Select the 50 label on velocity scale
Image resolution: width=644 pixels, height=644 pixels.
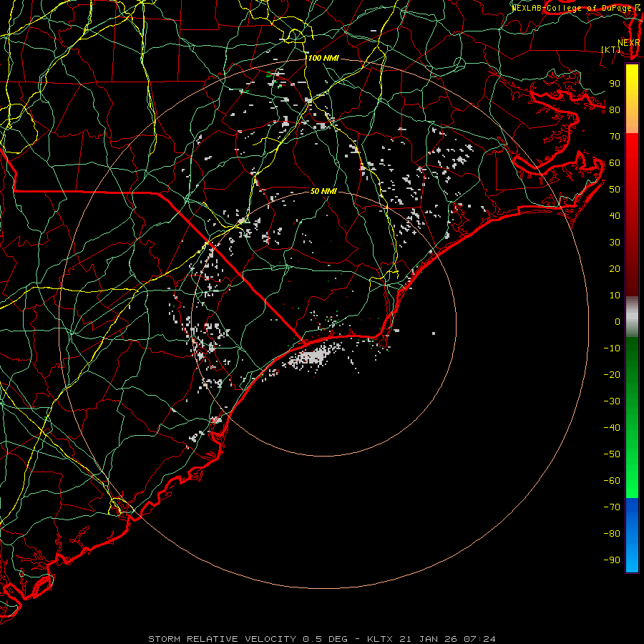(x=615, y=190)
